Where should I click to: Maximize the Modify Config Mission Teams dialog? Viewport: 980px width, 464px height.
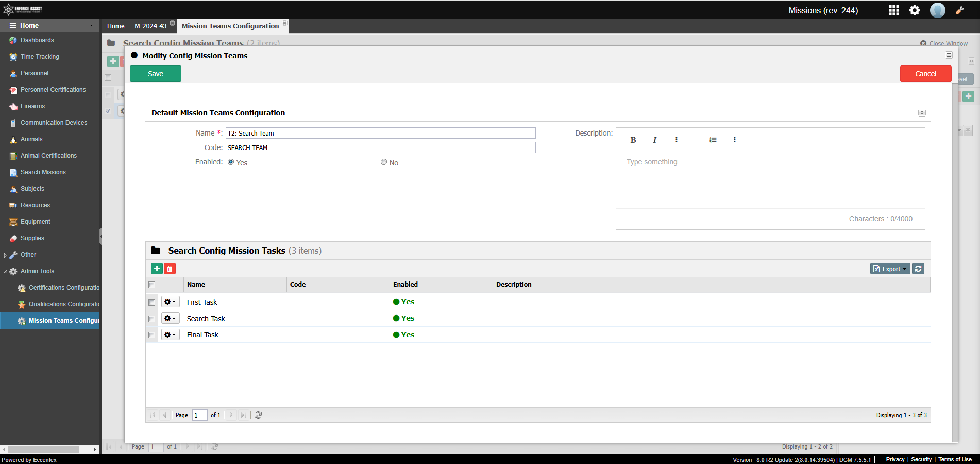[949, 55]
